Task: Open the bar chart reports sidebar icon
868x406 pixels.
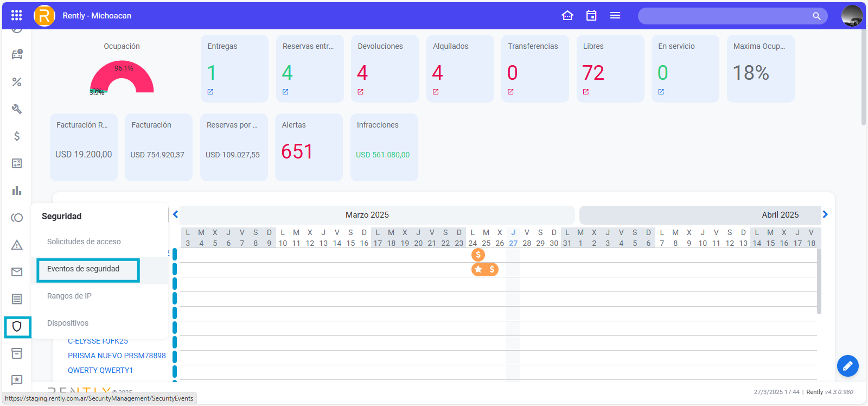Action: (x=17, y=191)
